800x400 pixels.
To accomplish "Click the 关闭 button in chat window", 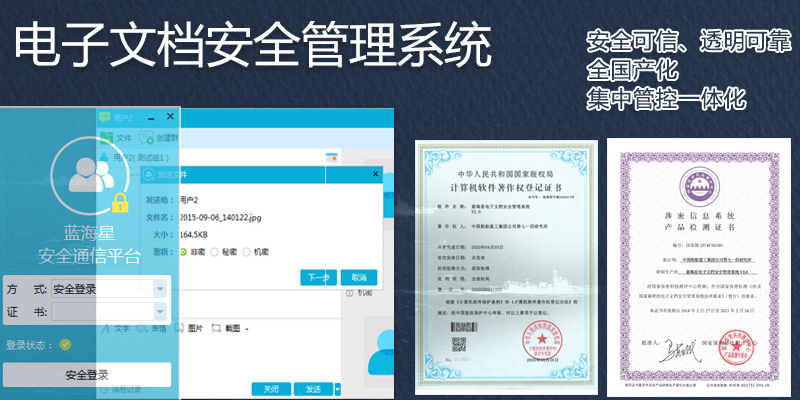I will pyautogui.click(x=270, y=389).
